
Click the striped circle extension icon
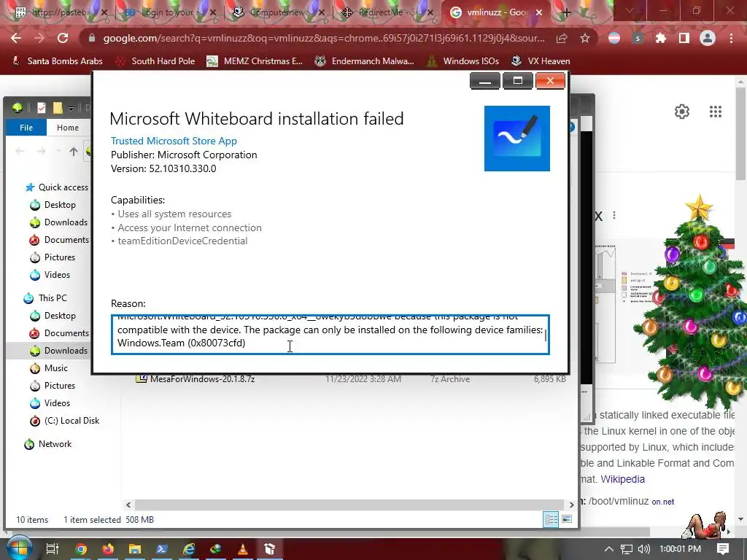(x=614, y=38)
